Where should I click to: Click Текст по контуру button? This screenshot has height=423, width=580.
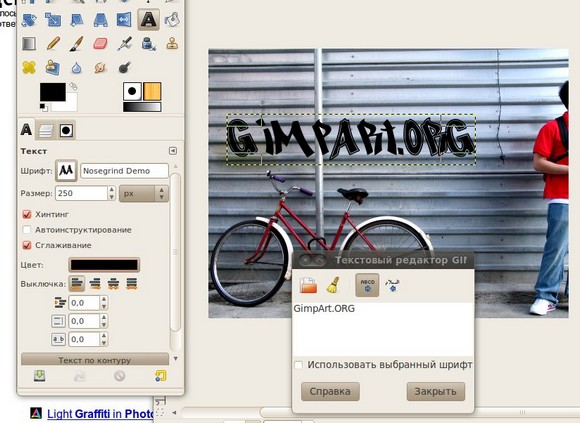[95, 359]
